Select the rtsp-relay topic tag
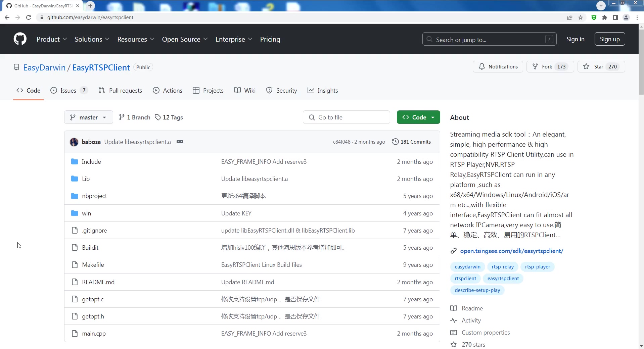644x349 pixels. 502,267
